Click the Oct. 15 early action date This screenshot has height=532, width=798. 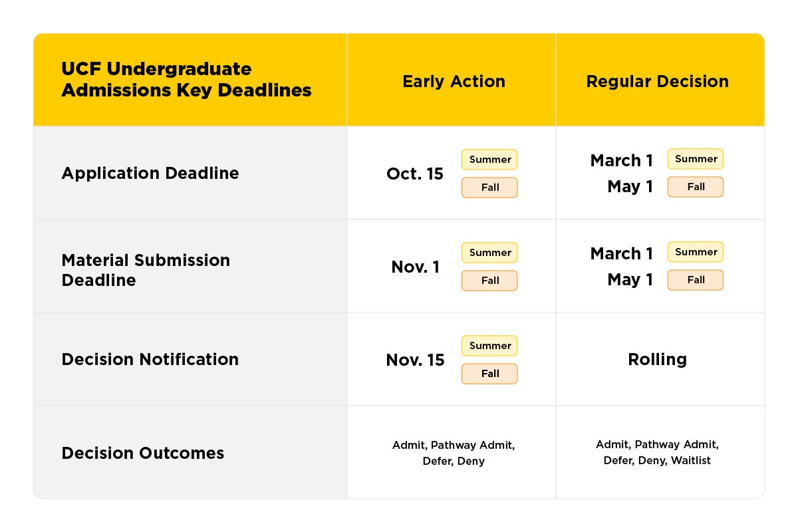[415, 174]
